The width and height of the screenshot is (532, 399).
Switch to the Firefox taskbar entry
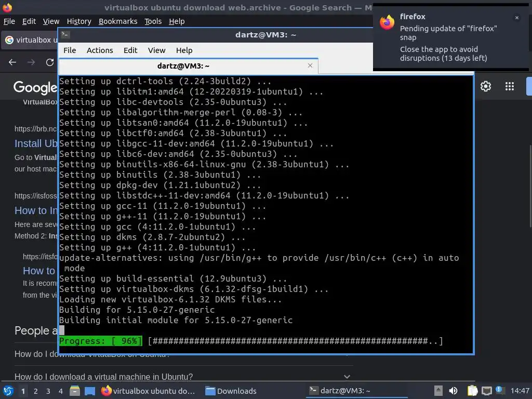coord(148,391)
